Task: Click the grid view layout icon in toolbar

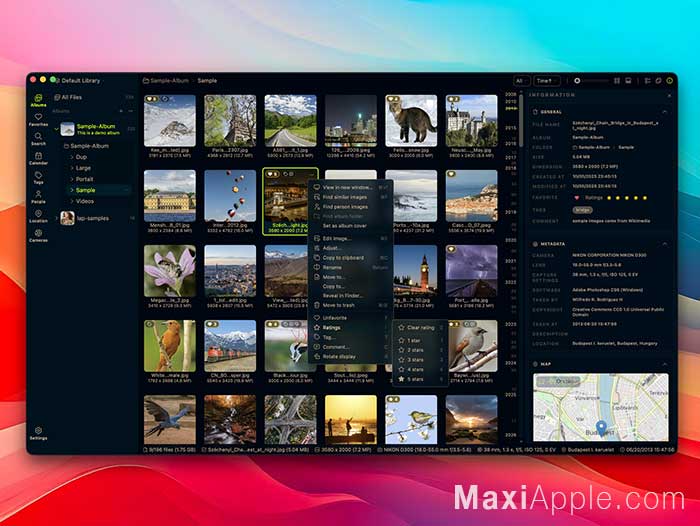Action: tap(617, 81)
